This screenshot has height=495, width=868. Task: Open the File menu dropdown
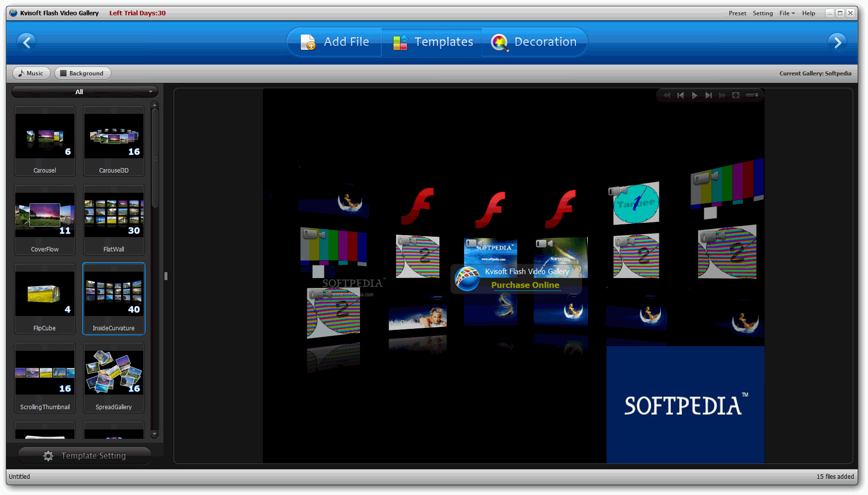[x=787, y=13]
